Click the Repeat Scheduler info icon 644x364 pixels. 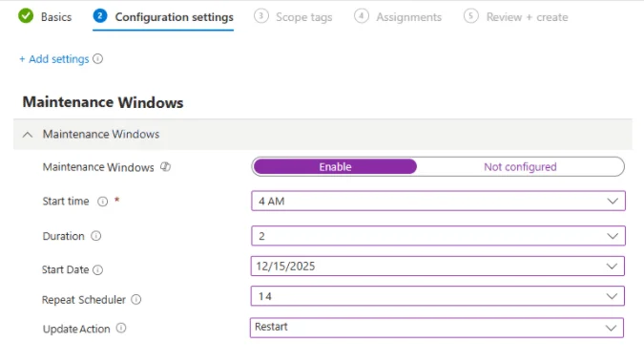pos(135,299)
